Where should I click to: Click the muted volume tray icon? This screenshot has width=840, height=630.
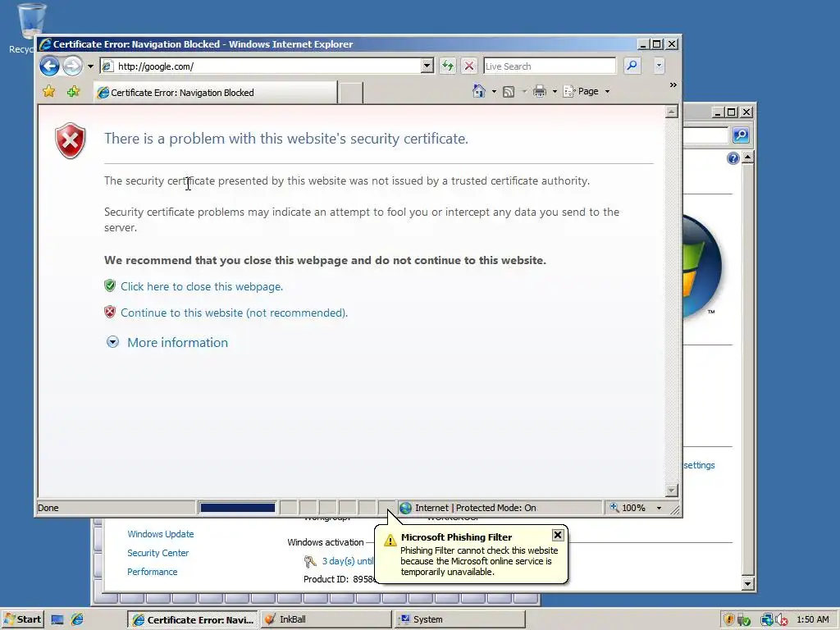click(782, 620)
